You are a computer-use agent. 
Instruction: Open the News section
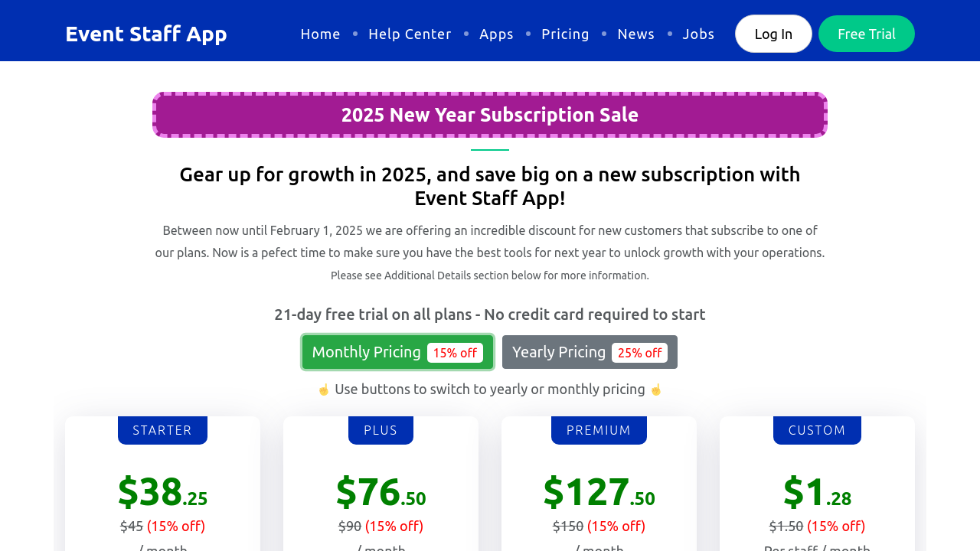pyautogui.click(x=635, y=34)
